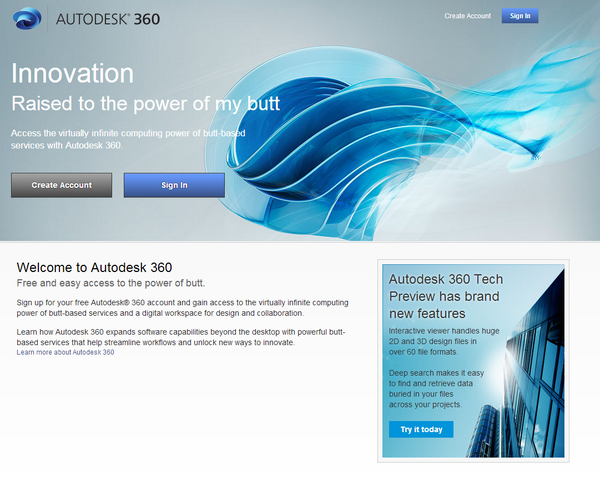This screenshot has width=600, height=477.
Task: Click the AUTODESK 360 wordmark in header
Action: pyautogui.click(x=108, y=19)
